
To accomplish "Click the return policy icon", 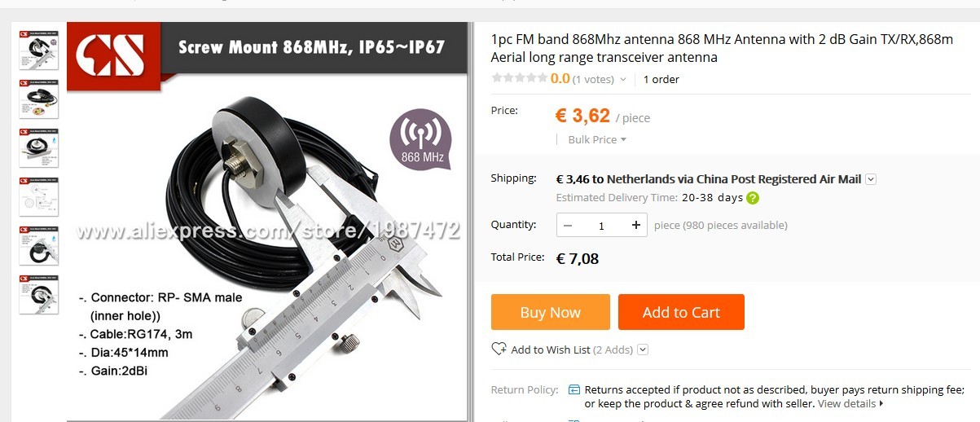I will [x=574, y=389].
